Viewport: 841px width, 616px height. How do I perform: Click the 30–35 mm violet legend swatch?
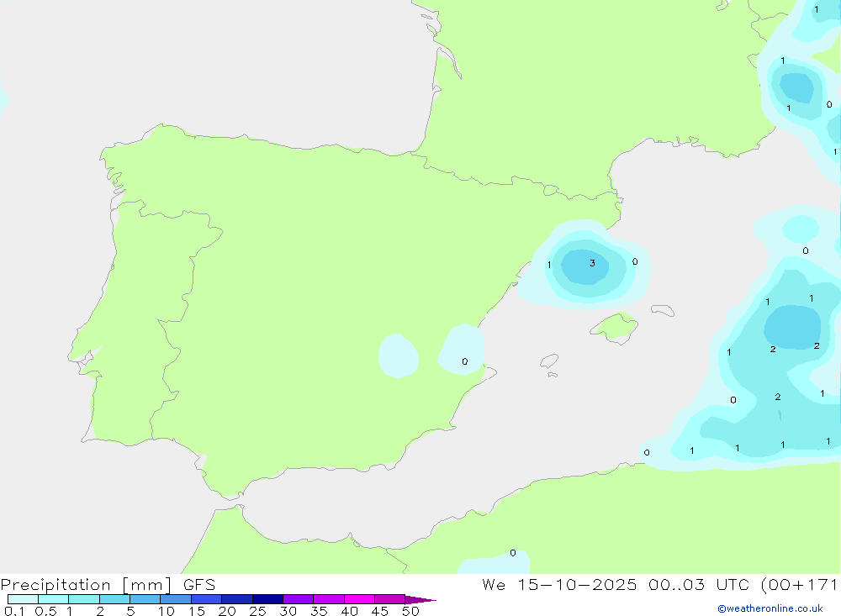coord(298,599)
